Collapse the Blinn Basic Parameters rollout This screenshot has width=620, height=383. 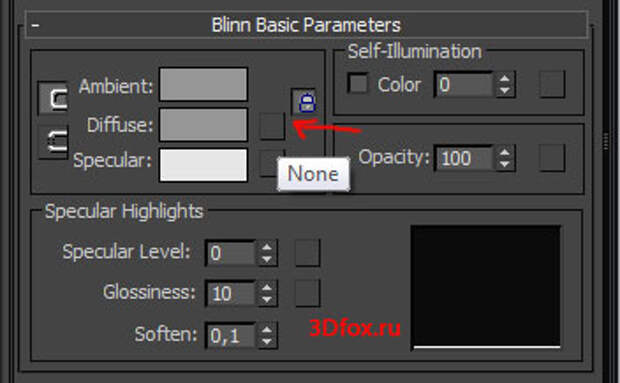click(x=36, y=26)
